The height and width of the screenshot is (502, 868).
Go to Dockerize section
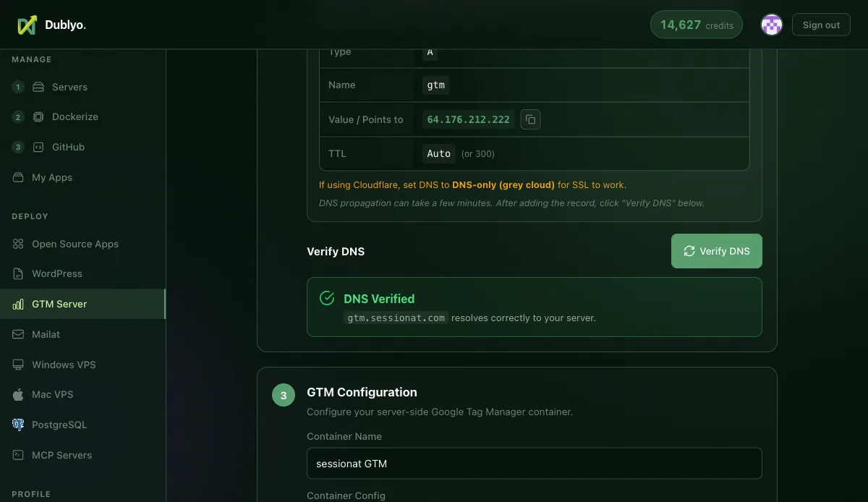click(x=82, y=116)
